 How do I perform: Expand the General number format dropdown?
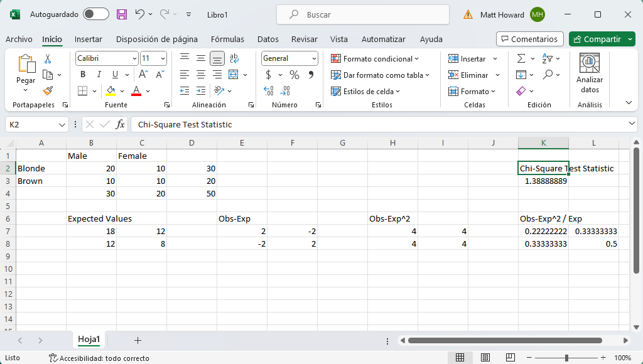pyautogui.click(x=314, y=58)
